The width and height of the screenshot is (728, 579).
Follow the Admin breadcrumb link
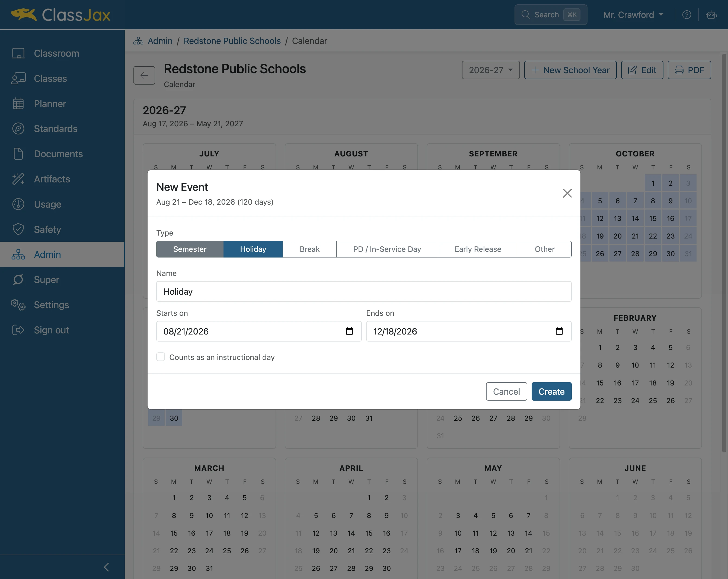click(x=160, y=41)
